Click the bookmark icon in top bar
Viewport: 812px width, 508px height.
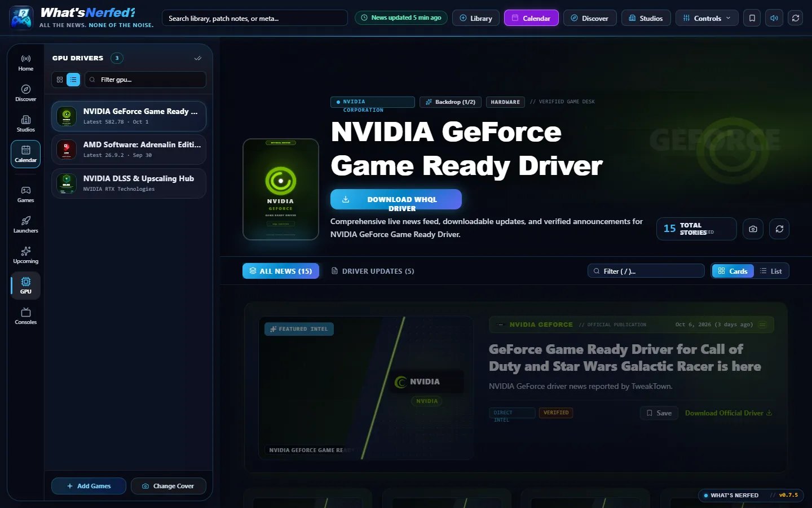tap(752, 18)
